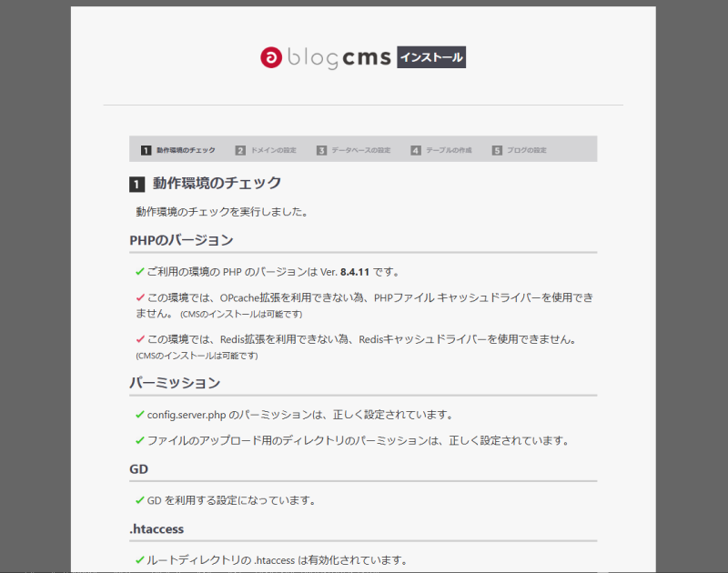The height and width of the screenshot is (573, 728).
Task: Click the インストール label next to logo
Action: 431,58
